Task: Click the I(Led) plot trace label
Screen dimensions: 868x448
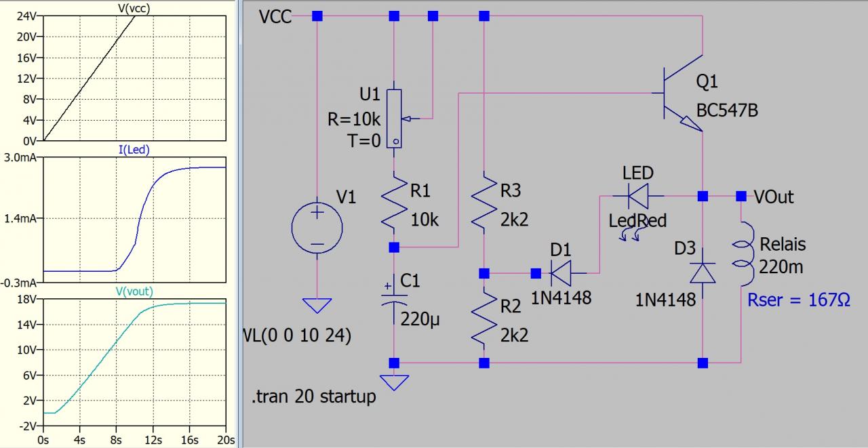Action: click(134, 150)
